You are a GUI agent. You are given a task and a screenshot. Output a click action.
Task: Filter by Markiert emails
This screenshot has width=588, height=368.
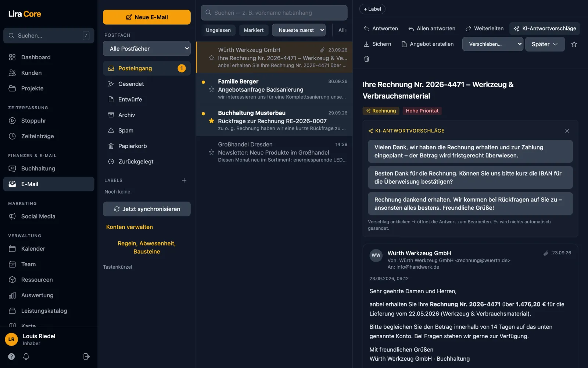click(x=254, y=30)
